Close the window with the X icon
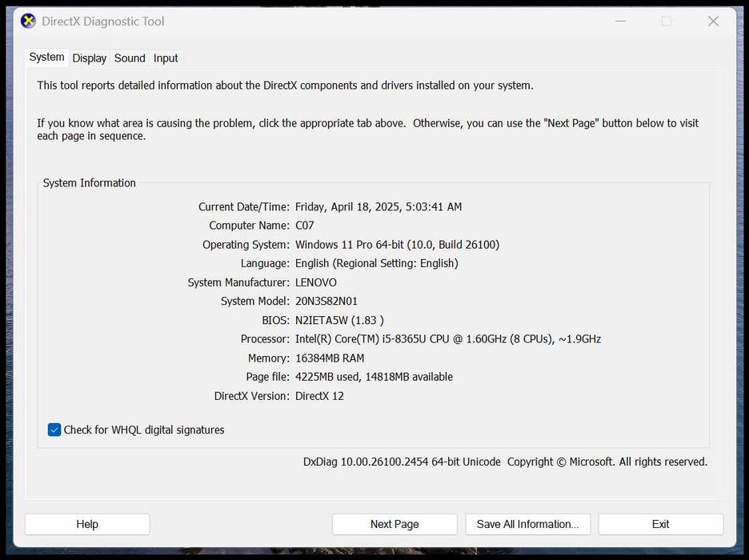This screenshot has height=560, width=749. (713, 21)
